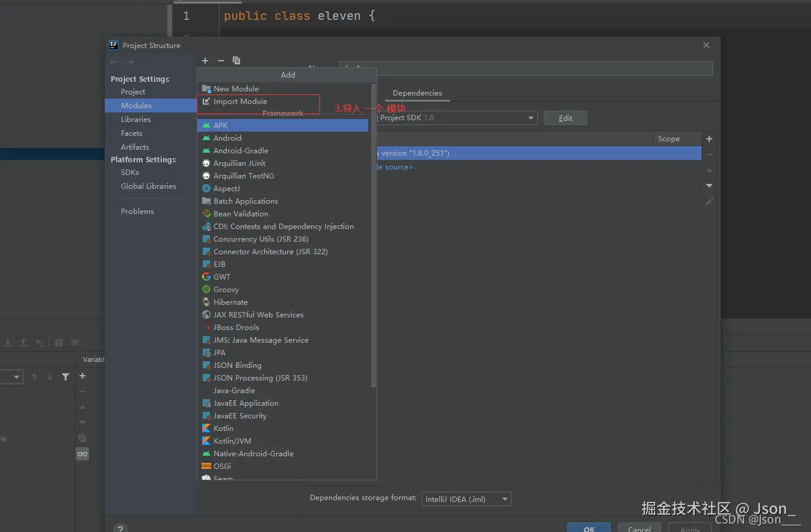Screen dimensions: 811x532
Task: Click the Copy module icon in dialog toolbar
Action: click(x=236, y=61)
